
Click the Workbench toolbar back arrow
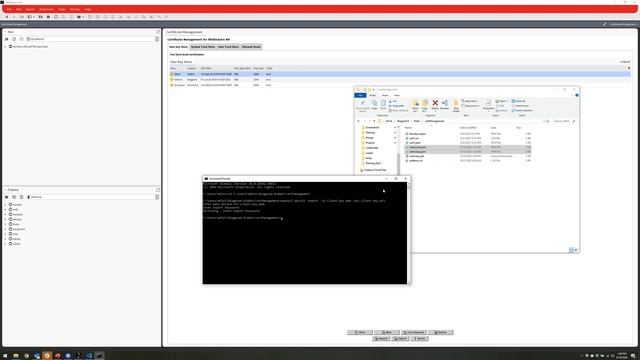point(7,17)
